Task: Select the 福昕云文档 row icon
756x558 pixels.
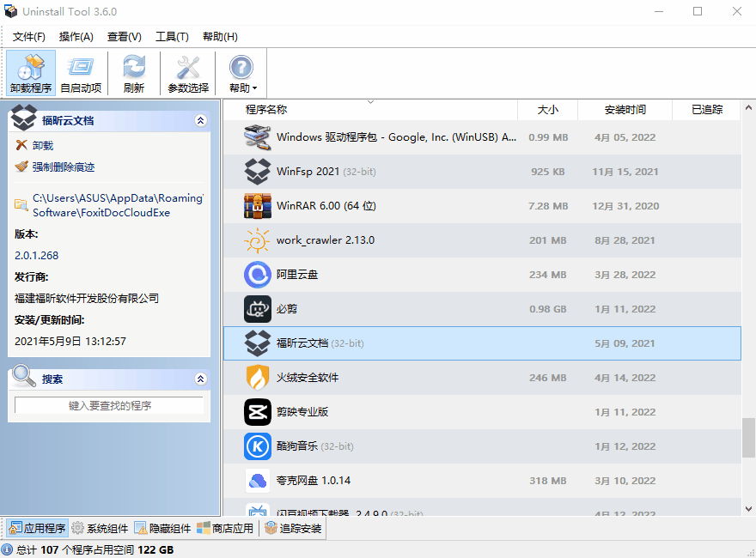Action: (257, 343)
